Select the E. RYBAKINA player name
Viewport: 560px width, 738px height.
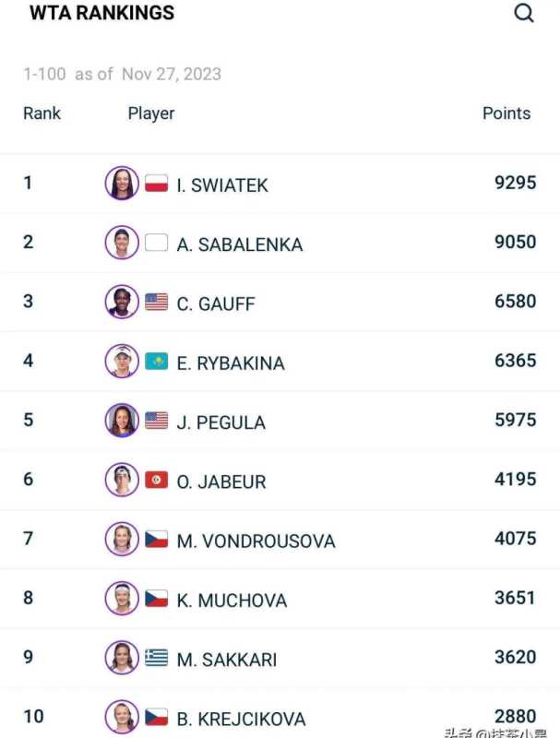click(x=231, y=363)
